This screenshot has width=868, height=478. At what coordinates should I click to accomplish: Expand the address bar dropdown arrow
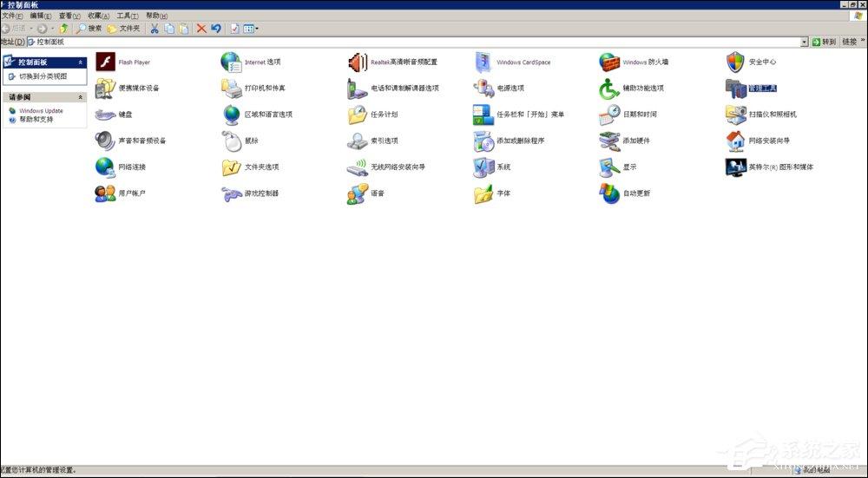point(804,42)
